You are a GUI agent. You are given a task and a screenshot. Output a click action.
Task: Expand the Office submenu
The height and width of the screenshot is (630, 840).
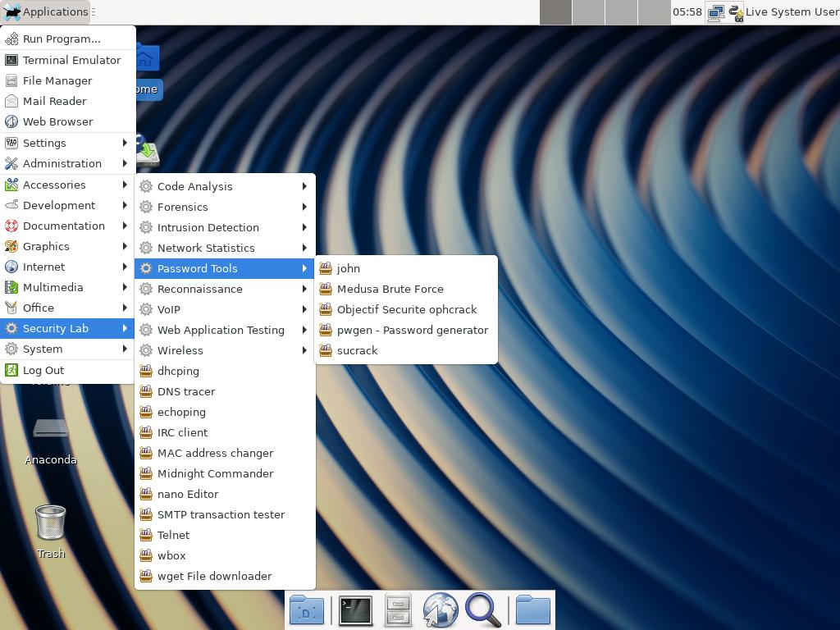click(67, 308)
